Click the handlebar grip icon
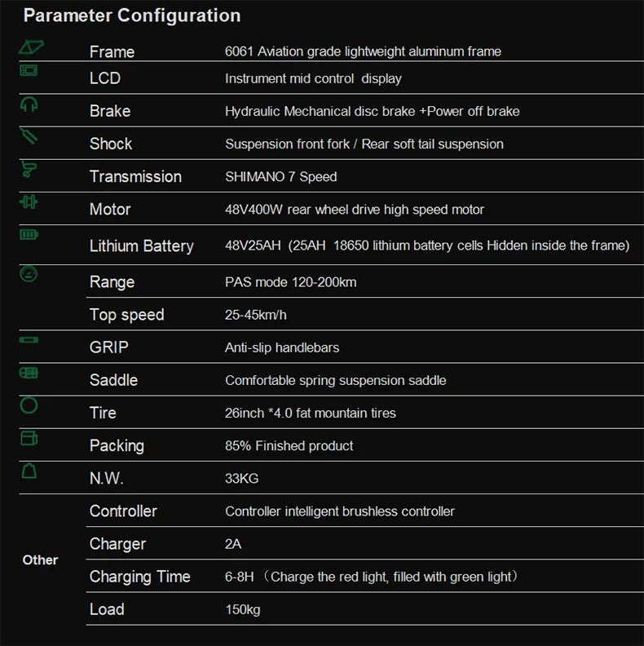This screenshot has width=644, height=646. [29, 339]
